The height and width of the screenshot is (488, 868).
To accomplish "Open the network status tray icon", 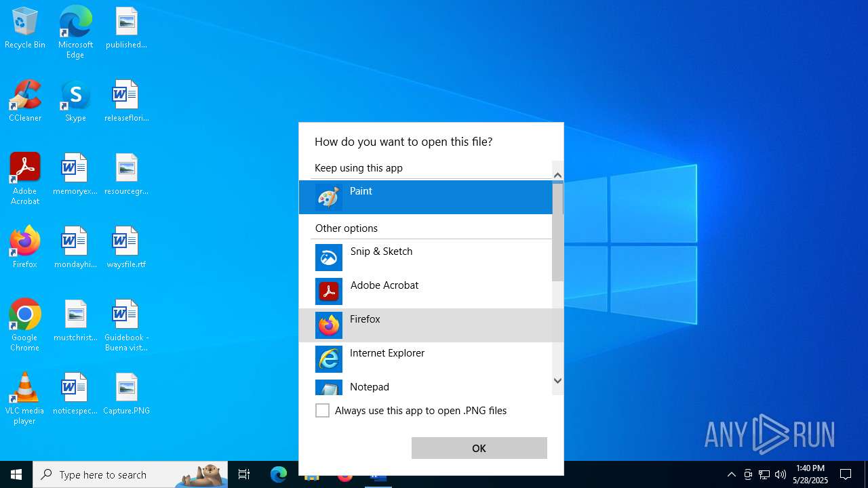I will point(764,474).
